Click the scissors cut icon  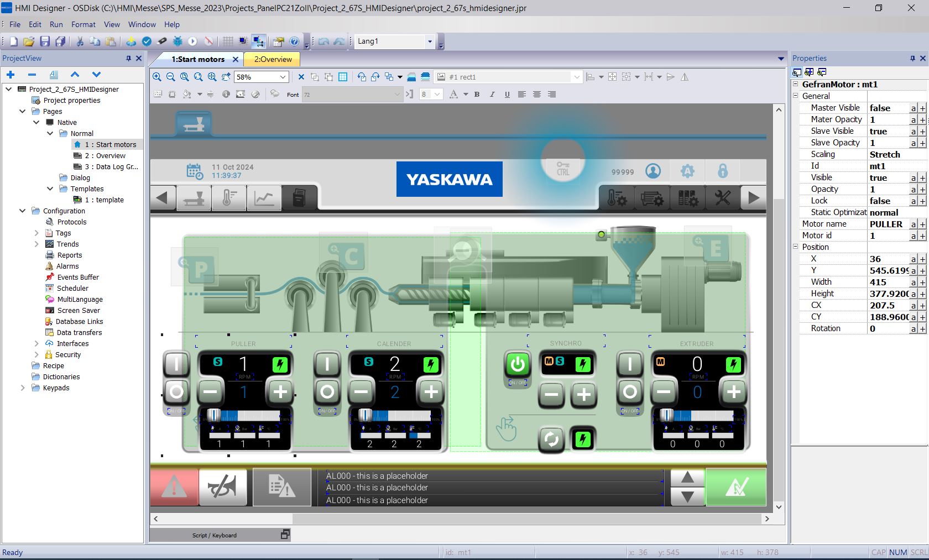click(80, 41)
